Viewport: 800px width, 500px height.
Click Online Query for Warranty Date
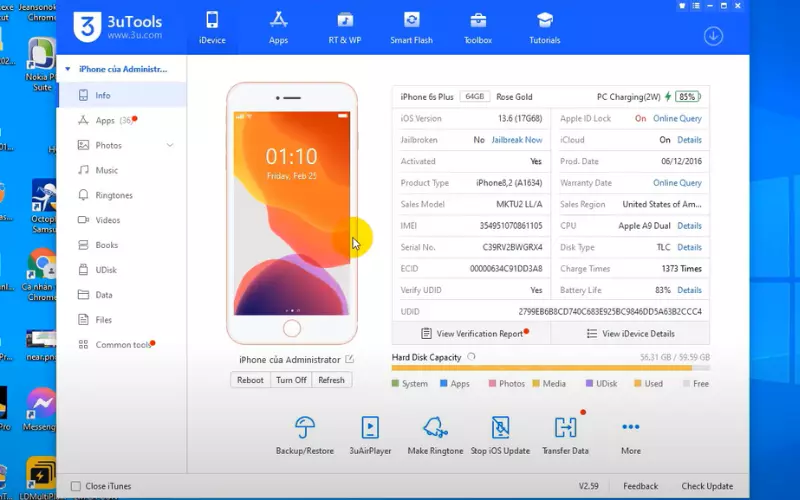[677, 183]
